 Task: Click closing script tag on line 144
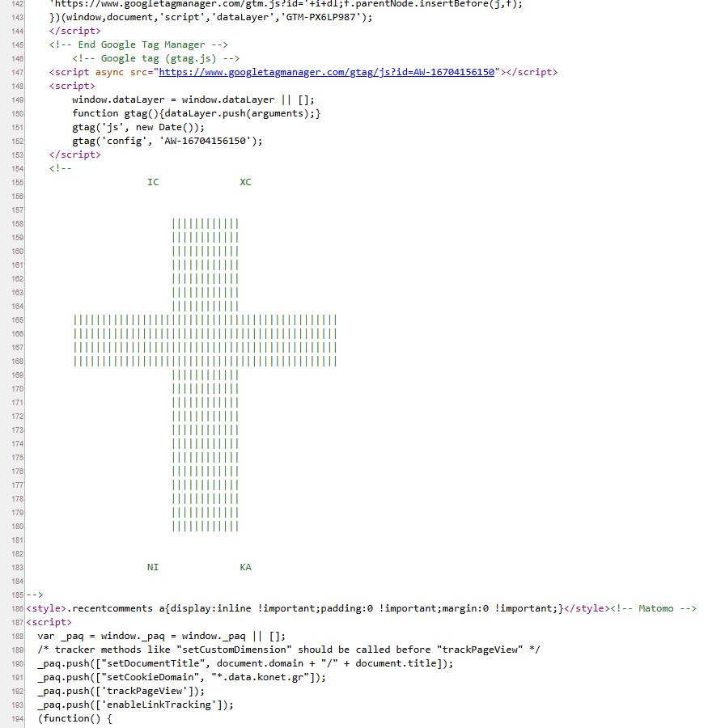(x=74, y=31)
